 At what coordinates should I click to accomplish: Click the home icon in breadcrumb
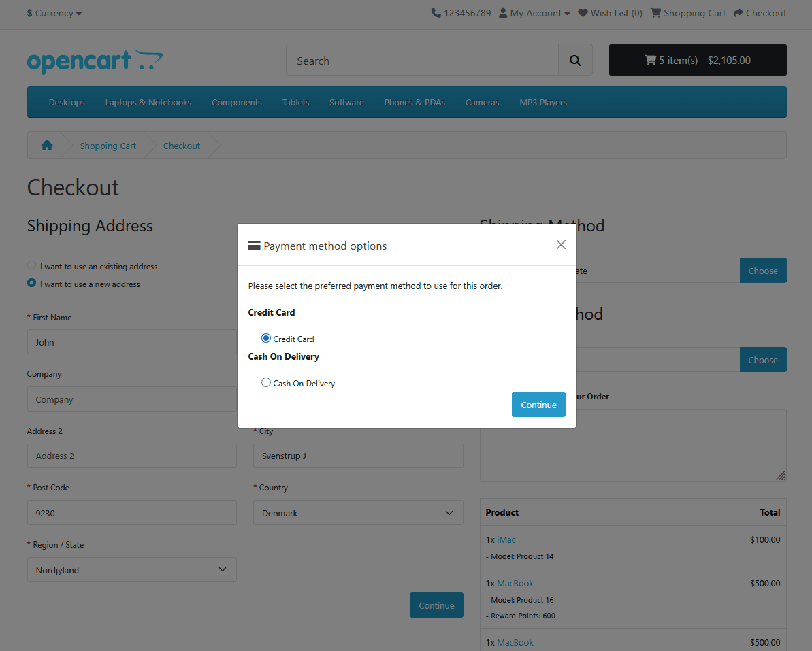click(47, 146)
